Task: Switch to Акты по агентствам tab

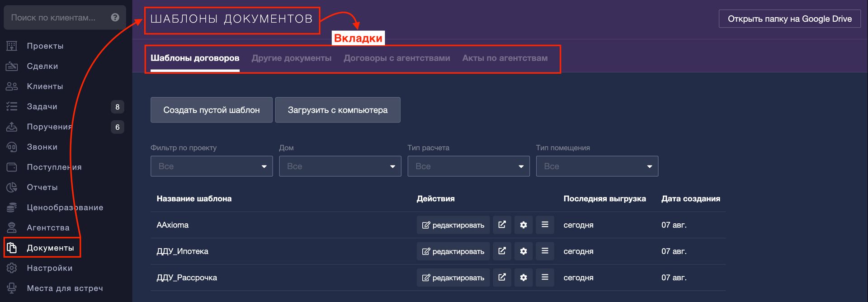Action: [505, 58]
